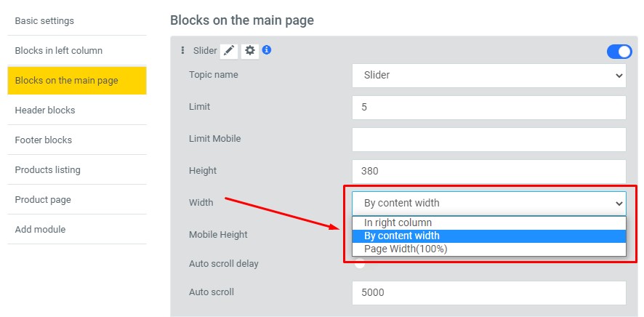Click the Limit input field showing 5
Image resolution: width=644 pixels, height=317 pixels.
[488, 108]
